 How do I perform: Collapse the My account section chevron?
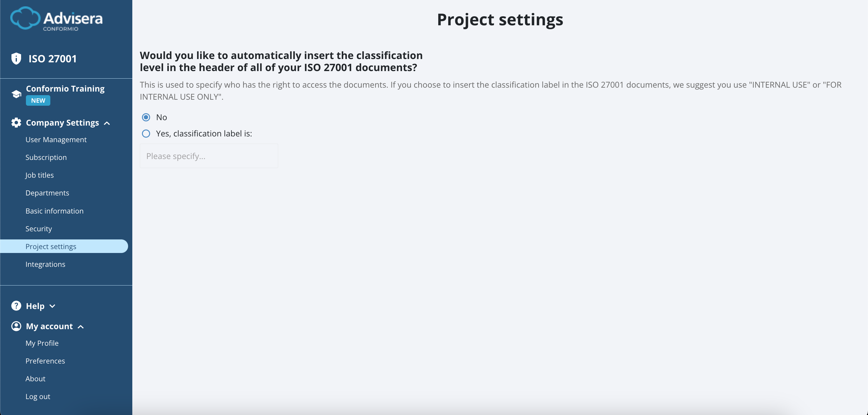(80, 326)
